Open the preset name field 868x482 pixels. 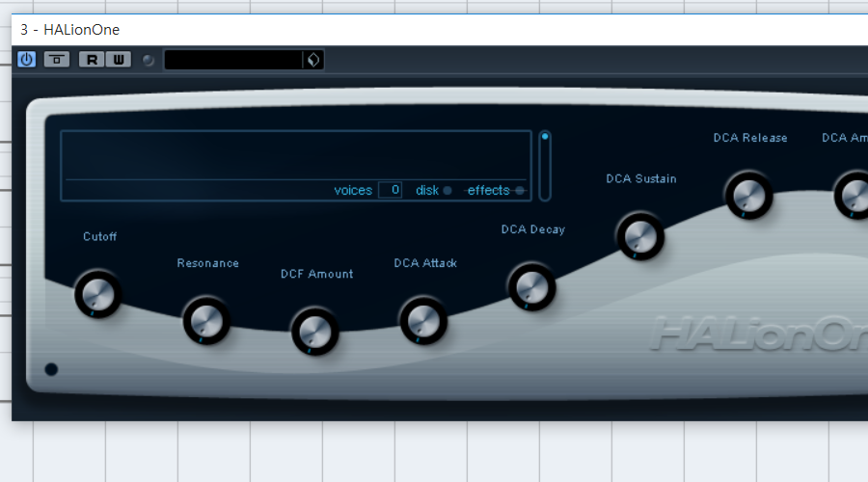click(x=233, y=60)
